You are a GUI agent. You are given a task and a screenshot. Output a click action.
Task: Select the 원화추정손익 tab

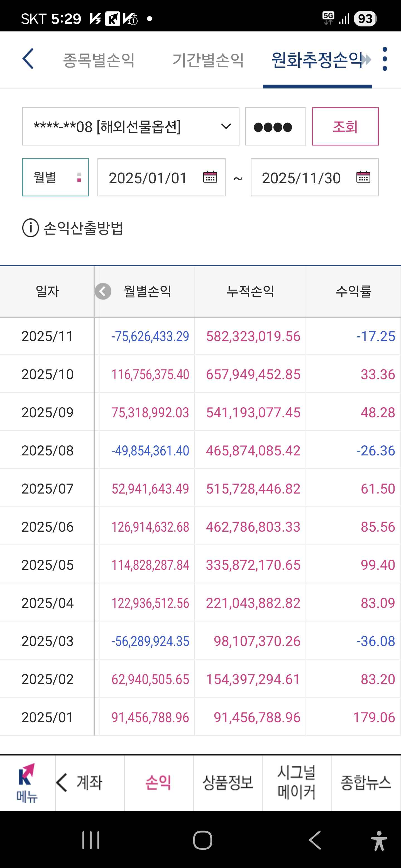tap(317, 60)
